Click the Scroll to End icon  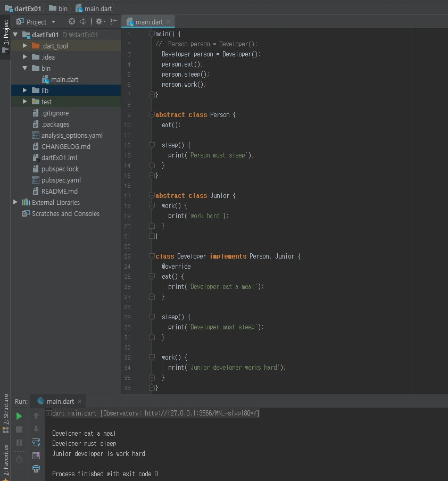pyautogui.click(x=36, y=455)
